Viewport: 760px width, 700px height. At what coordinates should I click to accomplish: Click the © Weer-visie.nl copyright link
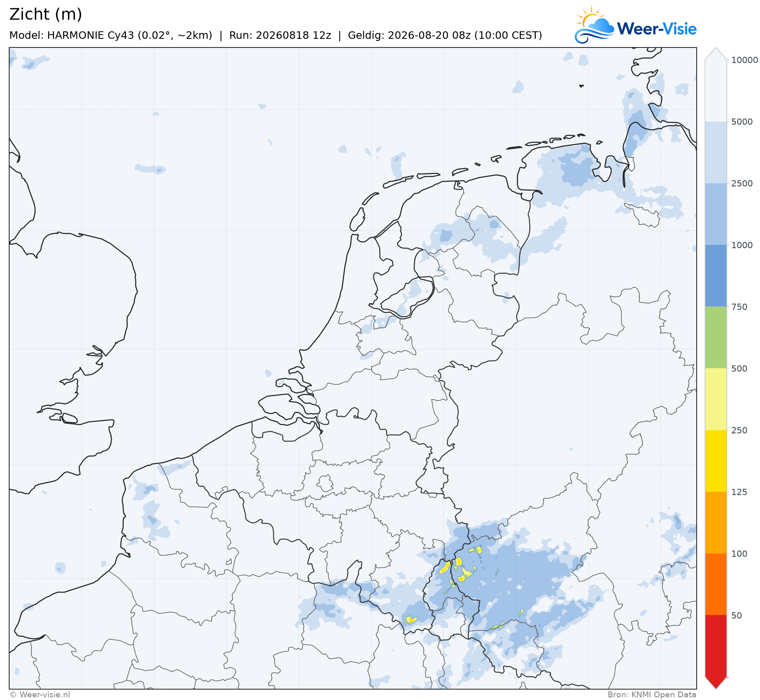[x=40, y=695]
